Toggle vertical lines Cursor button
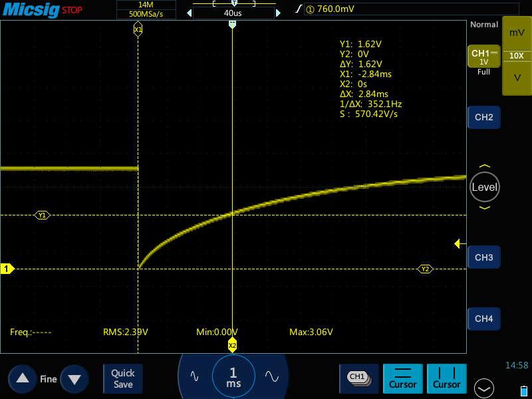Viewport: 532px width, 399px height. point(446,378)
